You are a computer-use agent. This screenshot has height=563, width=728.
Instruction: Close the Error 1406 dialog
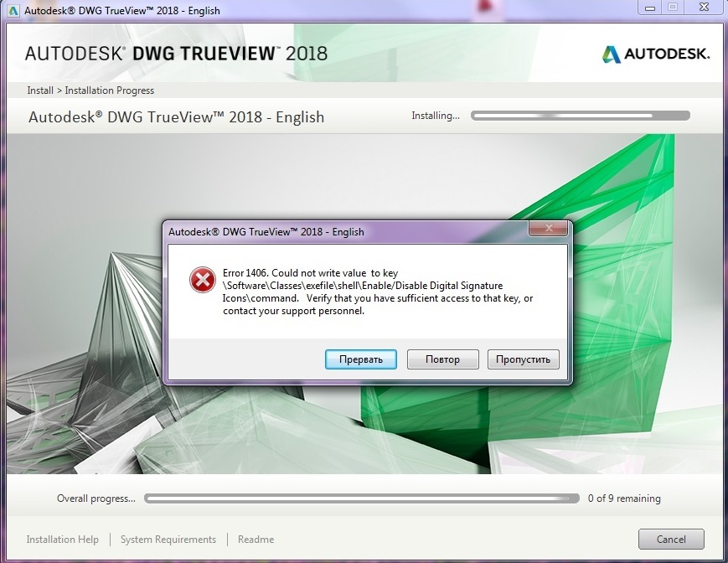[x=549, y=228]
